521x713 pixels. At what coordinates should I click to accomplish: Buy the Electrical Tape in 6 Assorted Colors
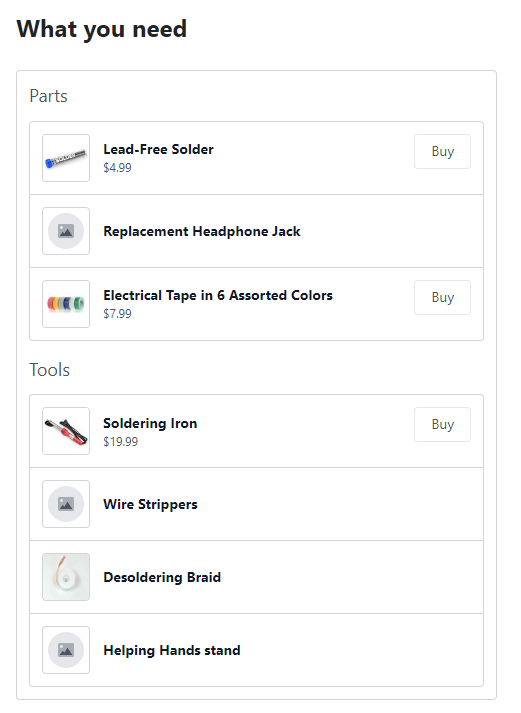point(442,297)
